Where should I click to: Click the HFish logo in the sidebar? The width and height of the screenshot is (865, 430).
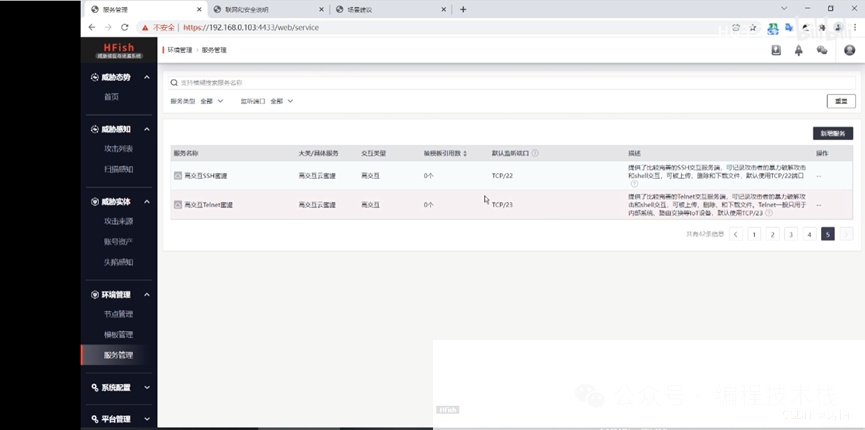[x=119, y=50]
